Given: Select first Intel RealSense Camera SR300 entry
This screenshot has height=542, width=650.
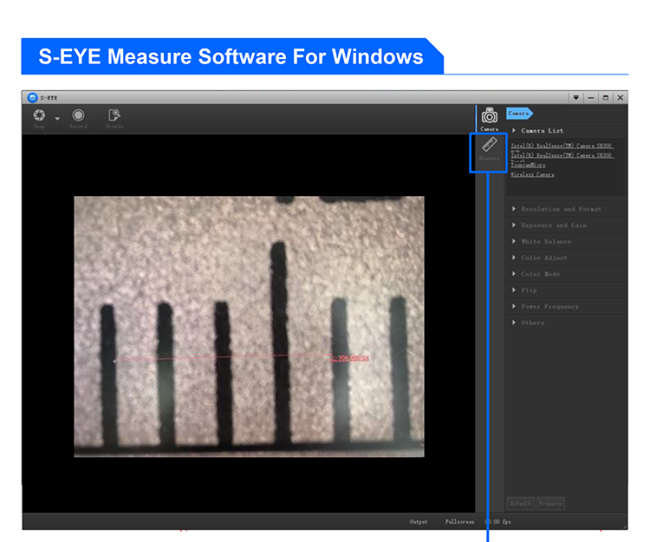Looking at the screenshot, I should [562, 146].
